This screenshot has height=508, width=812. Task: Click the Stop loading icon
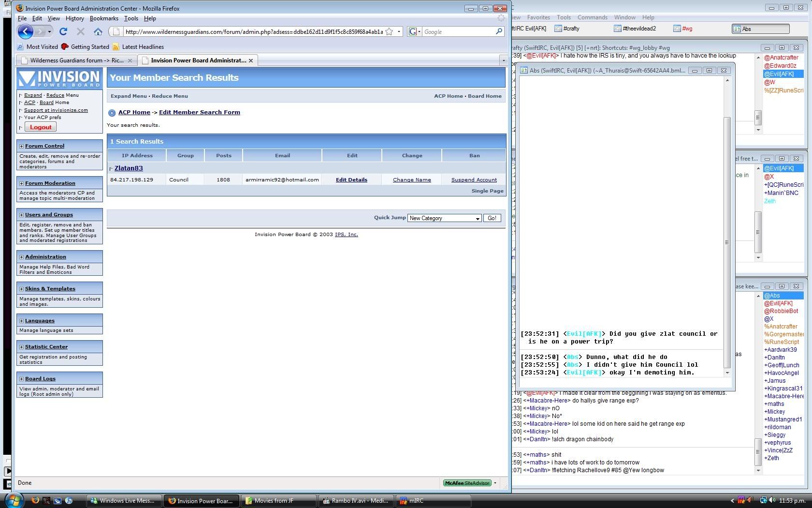coord(81,31)
